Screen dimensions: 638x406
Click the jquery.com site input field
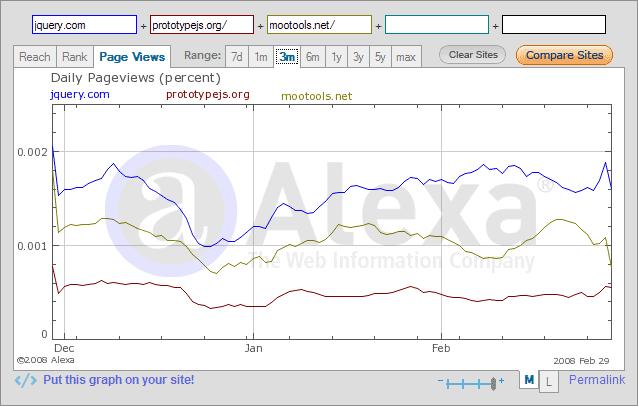point(84,25)
